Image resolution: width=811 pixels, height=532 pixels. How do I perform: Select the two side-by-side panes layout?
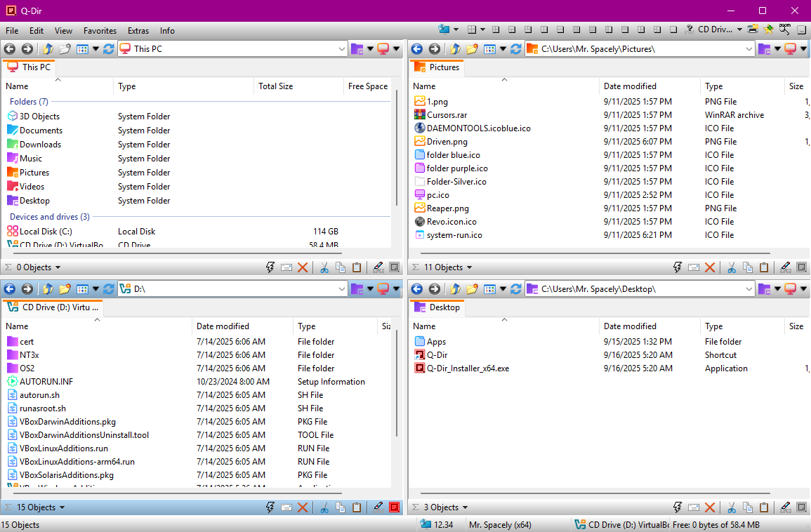pyautogui.click(x=544, y=29)
